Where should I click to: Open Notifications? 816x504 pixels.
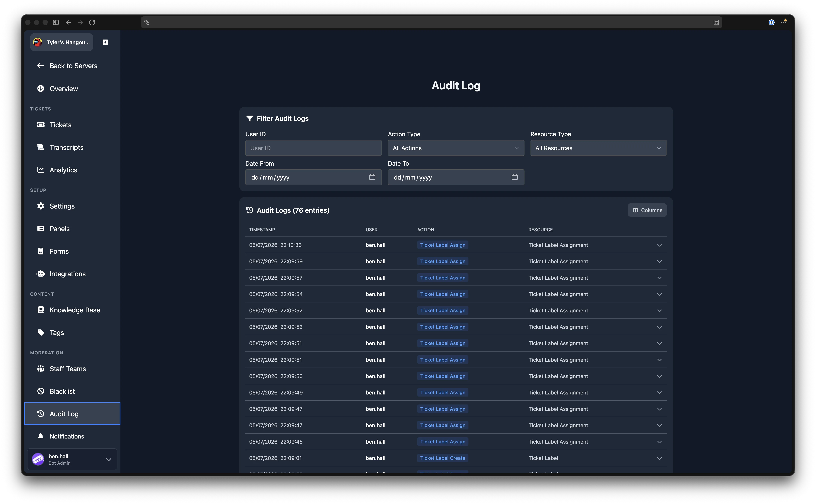[x=72, y=436]
